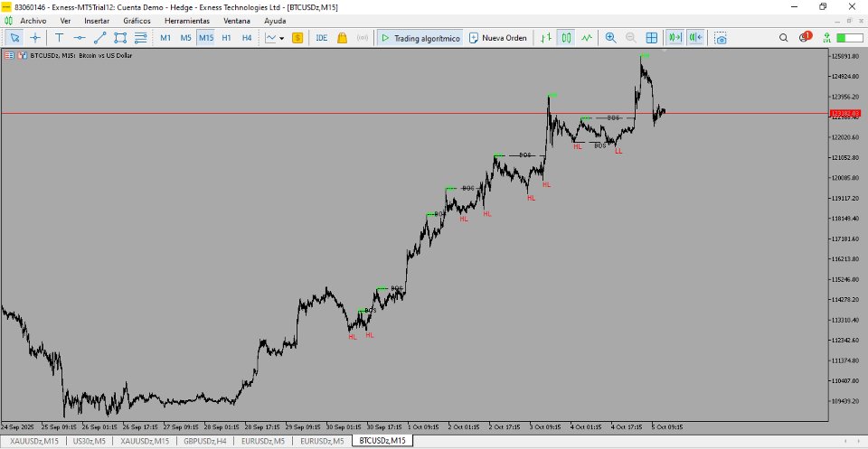Screen dimensions: 868x449
Task: Click the Nueva Orden button
Action: [497, 38]
